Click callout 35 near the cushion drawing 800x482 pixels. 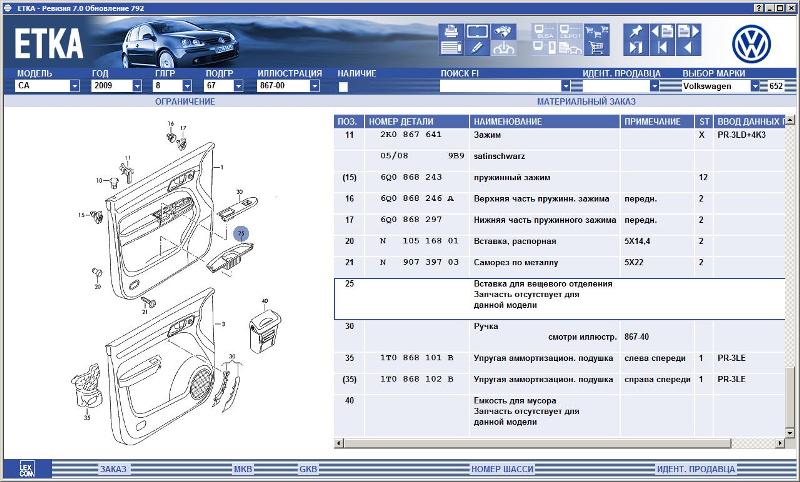point(87,417)
